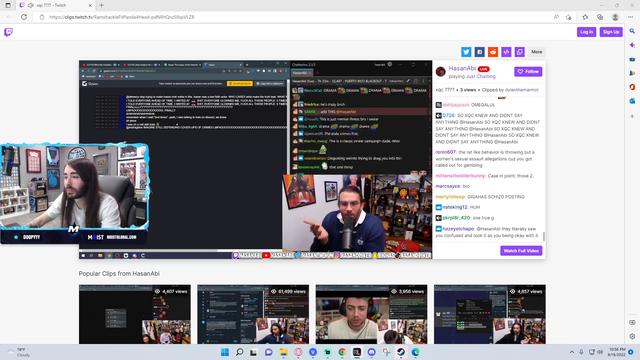Viewport: 640px width, 360px height.
Task: Open tab actions menu icon
Action: coord(8,5)
